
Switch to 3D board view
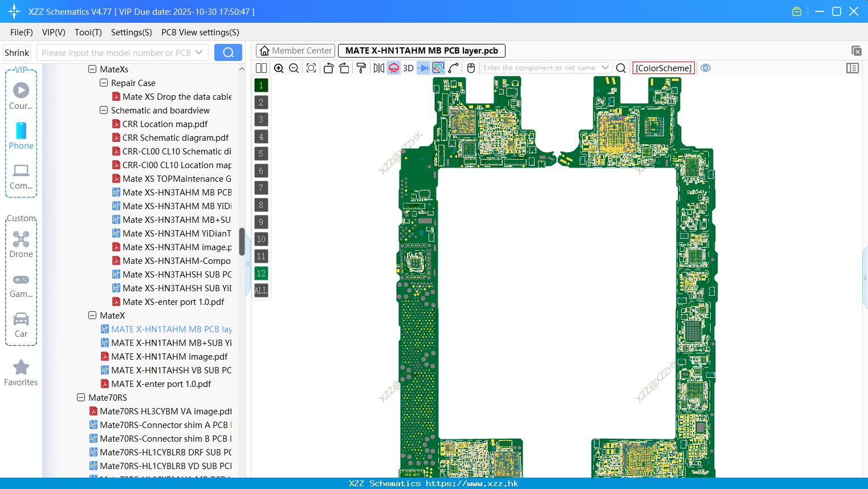pos(408,68)
